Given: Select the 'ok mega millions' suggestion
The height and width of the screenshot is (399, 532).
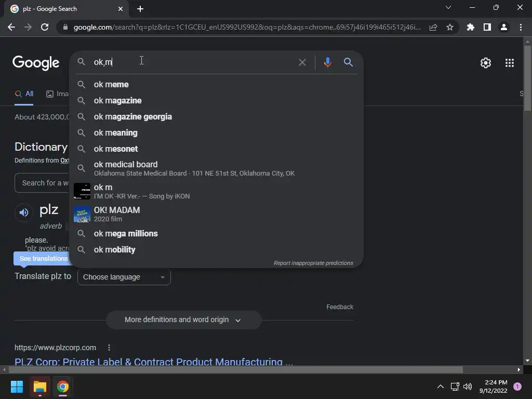Looking at the screenshot, I should coord(216,233).
